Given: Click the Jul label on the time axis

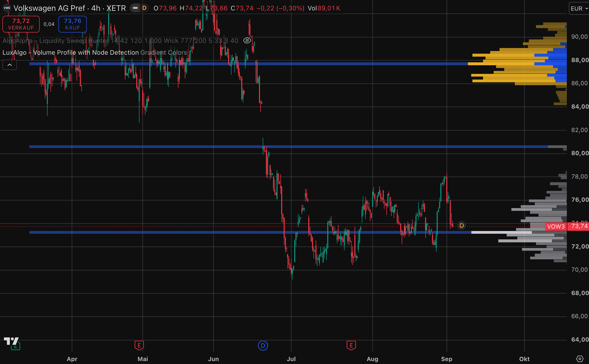Looking at the screenshot, I should [x=291, y=359].
